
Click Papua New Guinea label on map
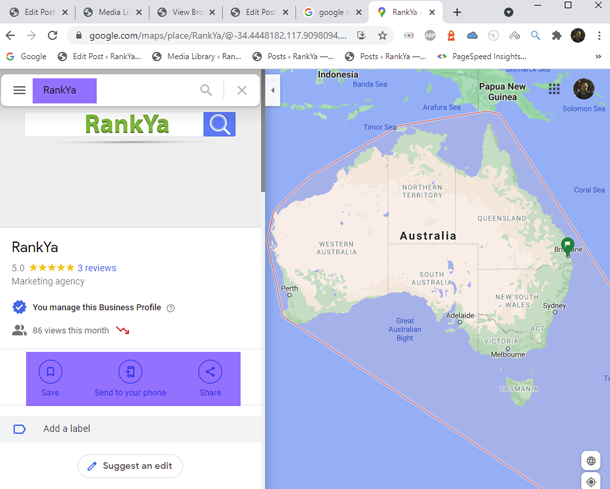(502, 91)
